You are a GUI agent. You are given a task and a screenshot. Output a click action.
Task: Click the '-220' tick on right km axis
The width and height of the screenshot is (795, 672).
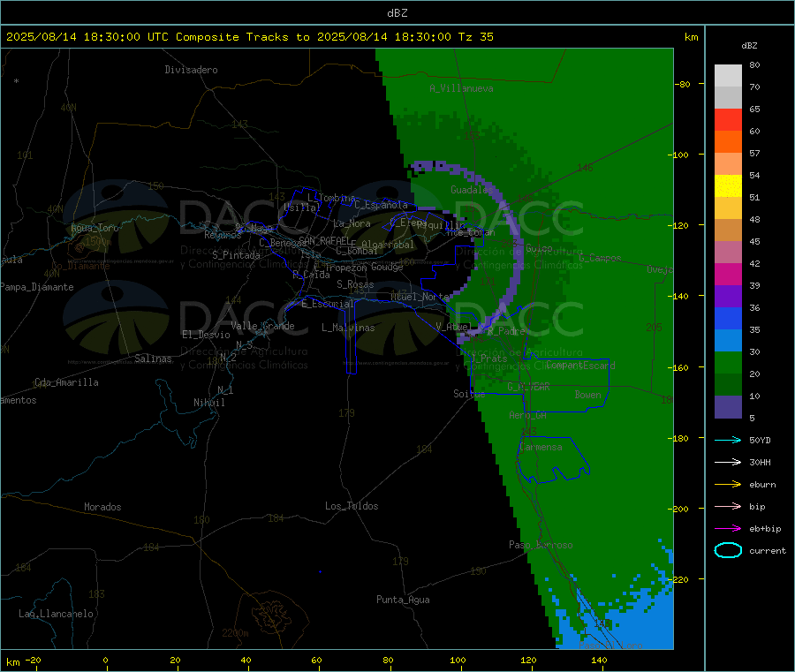point(679,580)
